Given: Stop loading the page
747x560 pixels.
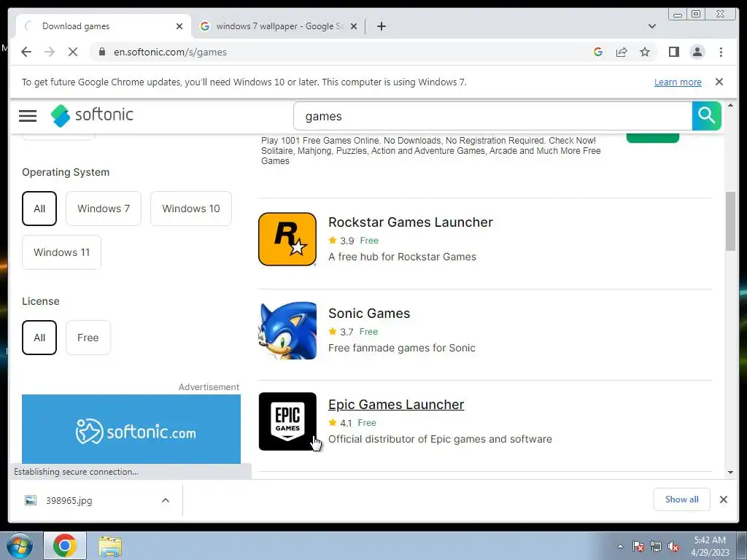Looking at the screenshot, I should 73,52.
